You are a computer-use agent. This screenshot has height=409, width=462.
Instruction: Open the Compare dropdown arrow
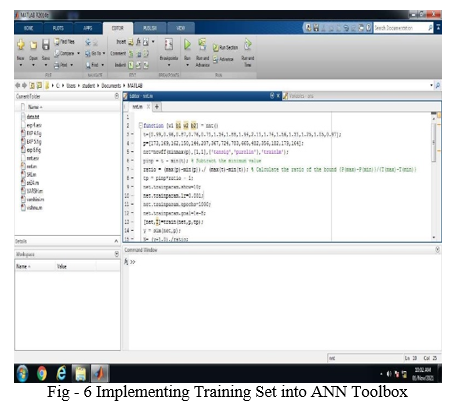click(x=78, y=53)
